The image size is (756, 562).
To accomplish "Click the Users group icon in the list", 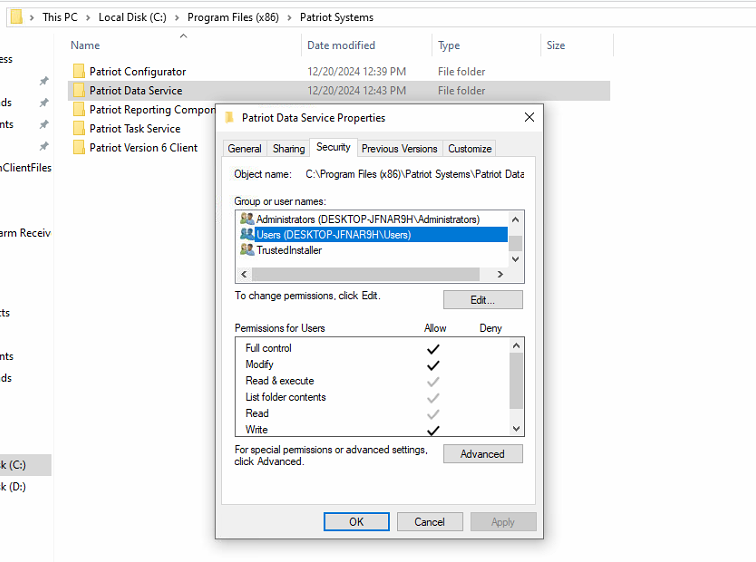I will click(247, 234).
